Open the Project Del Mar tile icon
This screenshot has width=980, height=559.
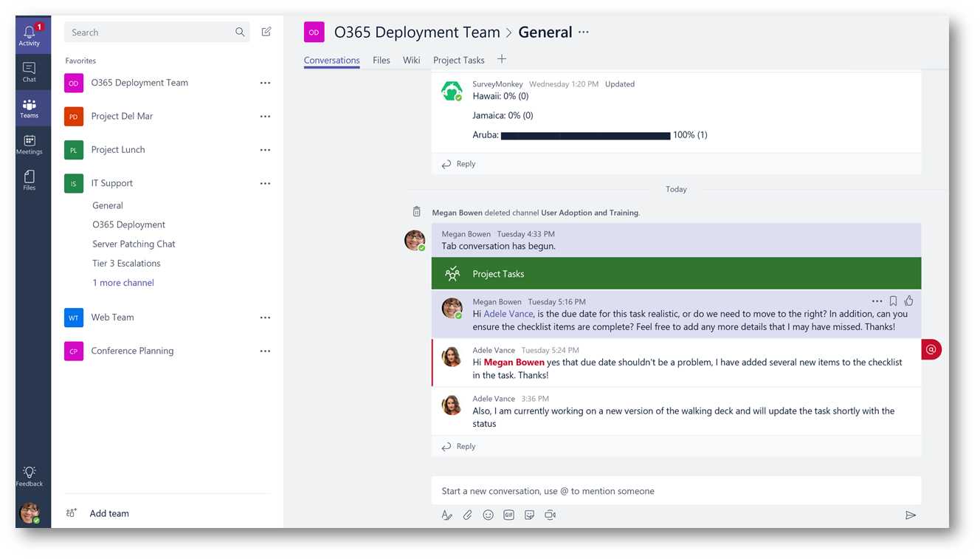click(x=74, y=117)
